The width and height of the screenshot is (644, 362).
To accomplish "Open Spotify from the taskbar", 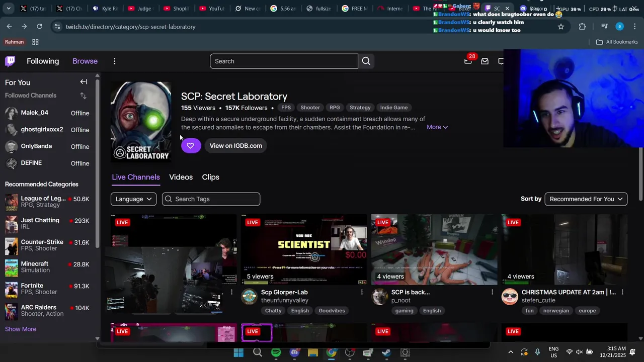I will [276, 352].
